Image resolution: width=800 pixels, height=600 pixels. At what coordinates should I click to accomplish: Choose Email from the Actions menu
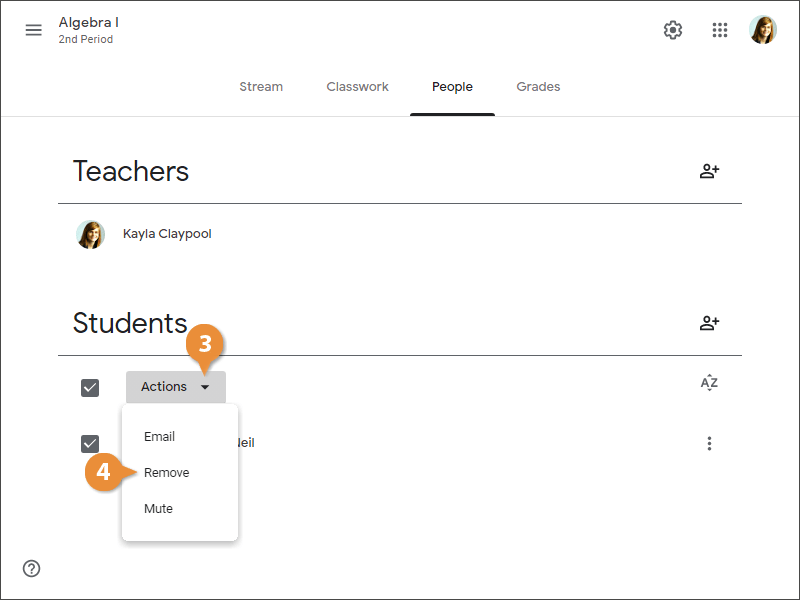point(160,437)
